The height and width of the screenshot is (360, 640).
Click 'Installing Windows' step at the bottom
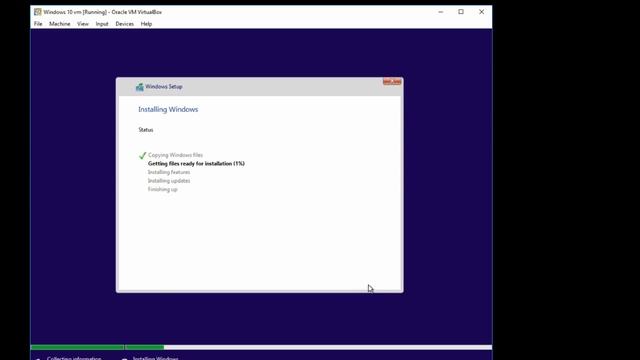(156, 358)
